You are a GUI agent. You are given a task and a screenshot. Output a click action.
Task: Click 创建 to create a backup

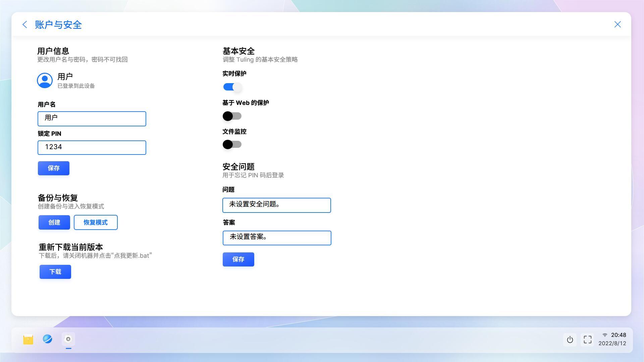tap(54, 222)
